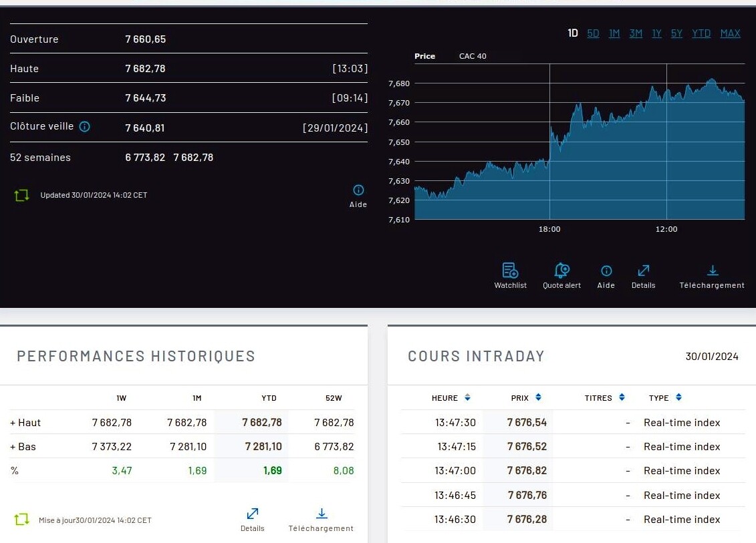Click the Aide info icon in the quote panel
756x543 pixels.
(x=358, y=190)
